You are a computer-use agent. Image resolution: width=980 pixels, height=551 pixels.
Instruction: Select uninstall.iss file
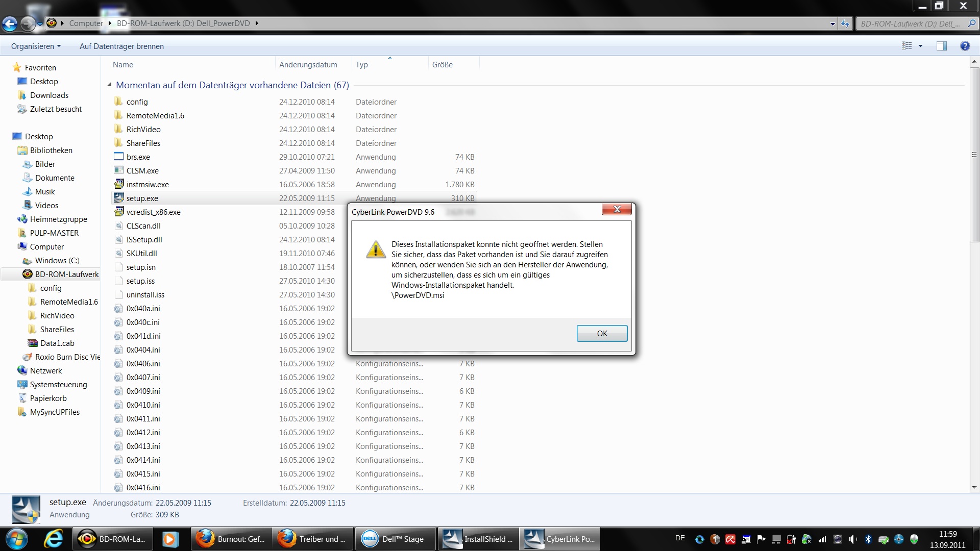(145, 294)
